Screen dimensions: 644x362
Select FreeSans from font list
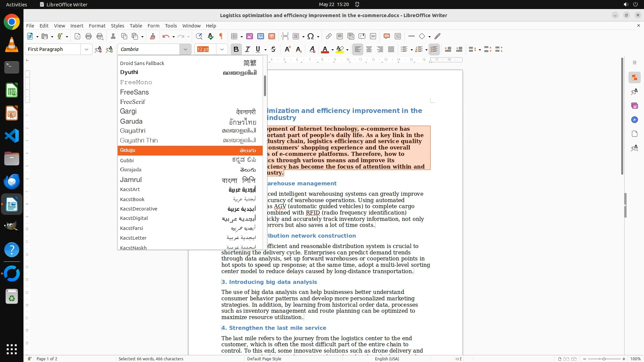135,92
